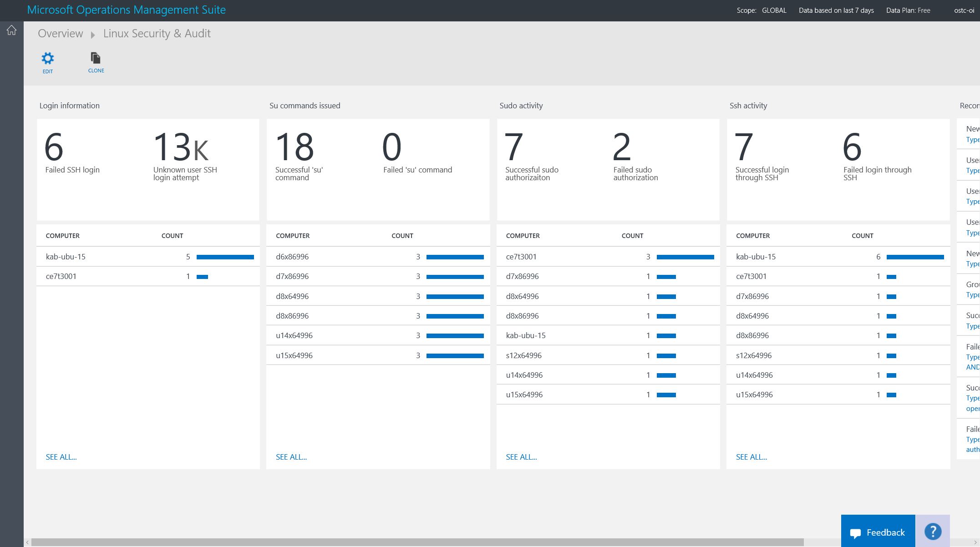Select u15x64996 row in Sudo activity

(608, 395)
